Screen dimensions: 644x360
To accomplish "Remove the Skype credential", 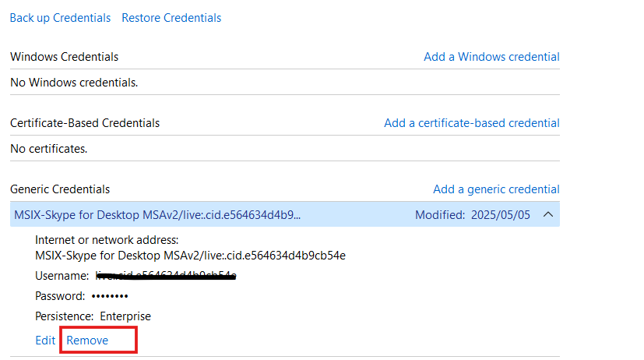I will coord(87,341).
